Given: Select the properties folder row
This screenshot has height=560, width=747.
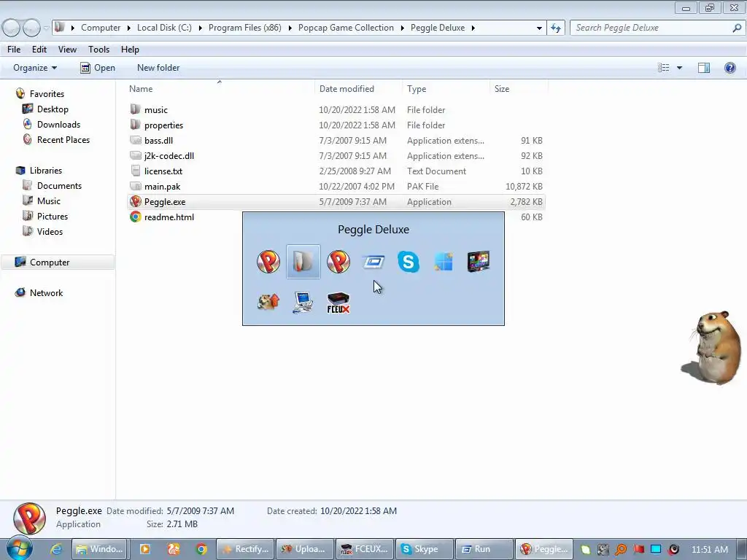Looking at the screenshot, I should coord(336,125).
